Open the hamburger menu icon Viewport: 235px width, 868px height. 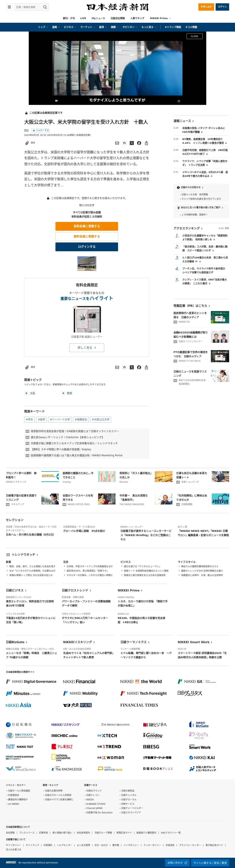coord(9,7)
